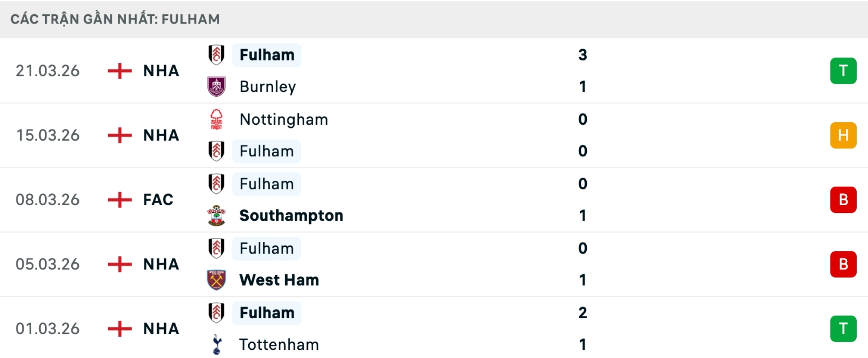Open the Burnley team link
The image size is (868, 358).
click(x=268, y=86)
